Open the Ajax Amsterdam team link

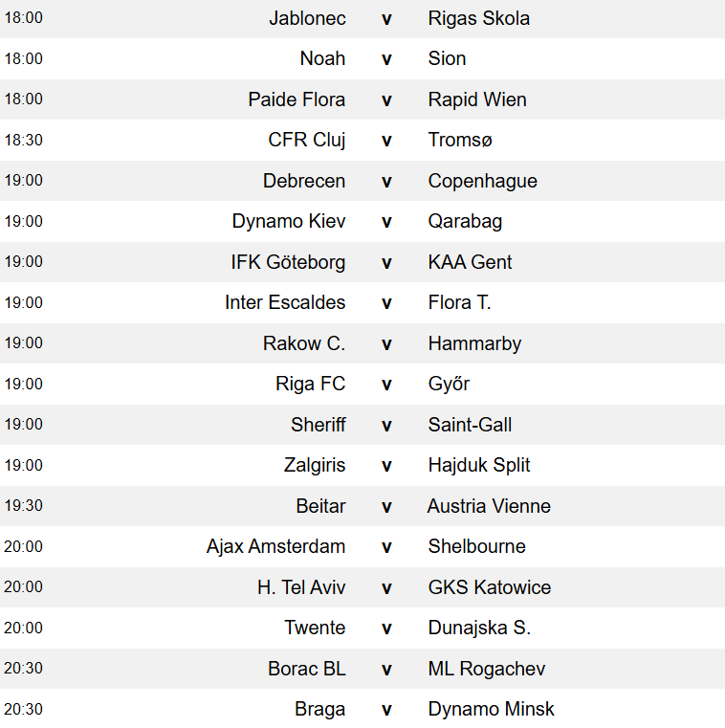point(275,546)
